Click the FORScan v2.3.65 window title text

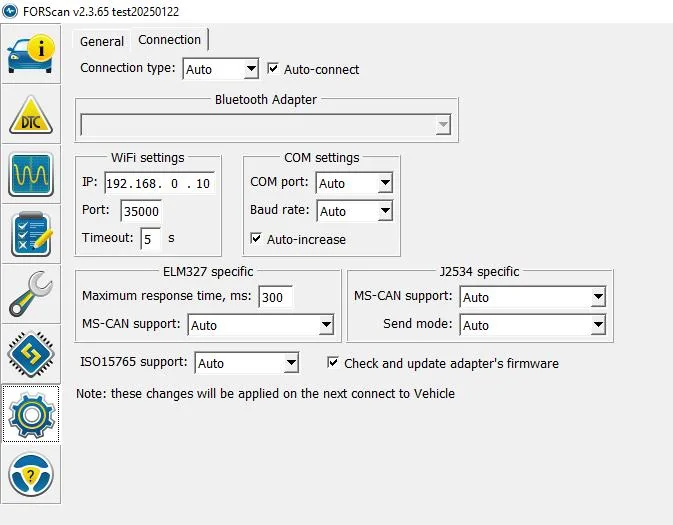101,12
